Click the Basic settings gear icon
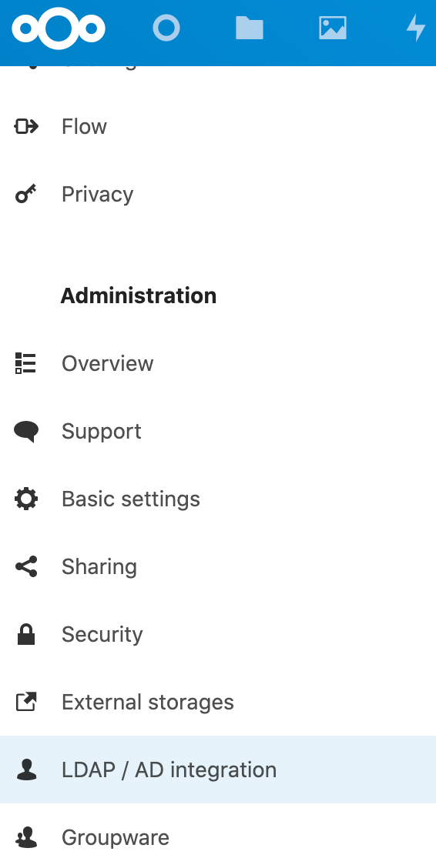The height and width of the screenshot is (868, 436). (26, 499)
